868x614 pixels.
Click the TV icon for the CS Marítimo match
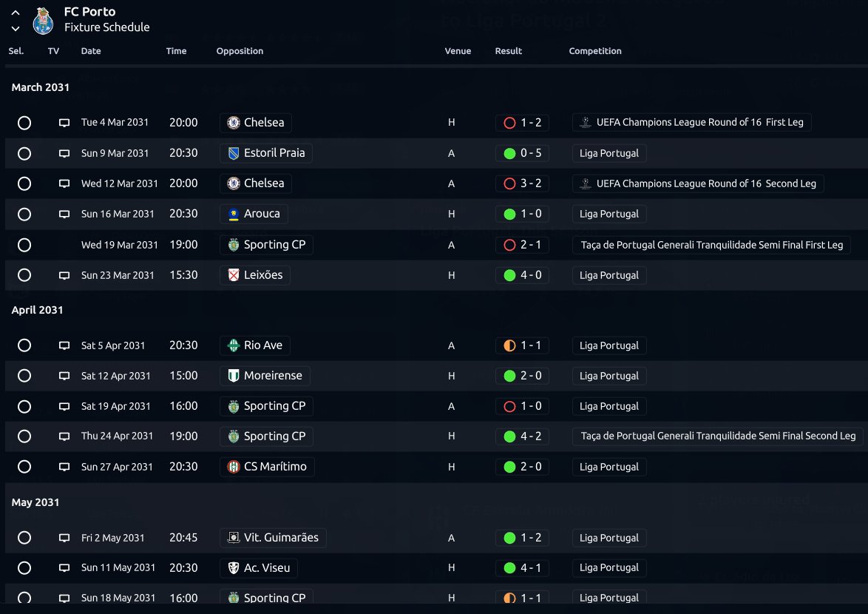64,467
